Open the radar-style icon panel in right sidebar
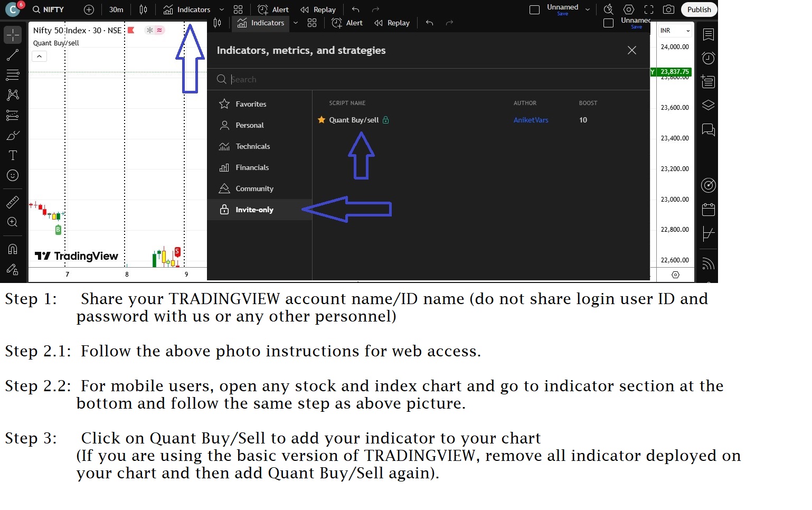This screenshot has width=812, height=510. [709, 185]
